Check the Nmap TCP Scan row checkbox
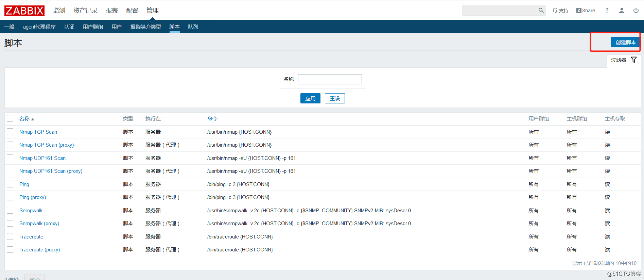 [10, 132]
